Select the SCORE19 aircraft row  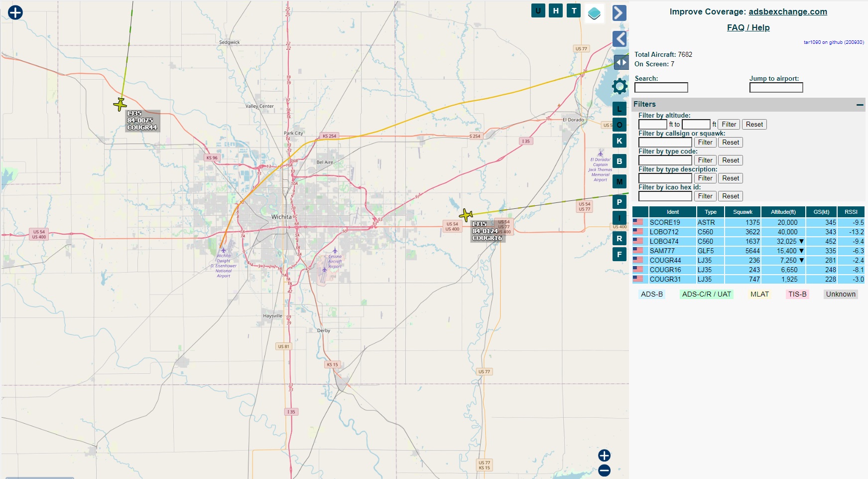[x=748, y=223]
